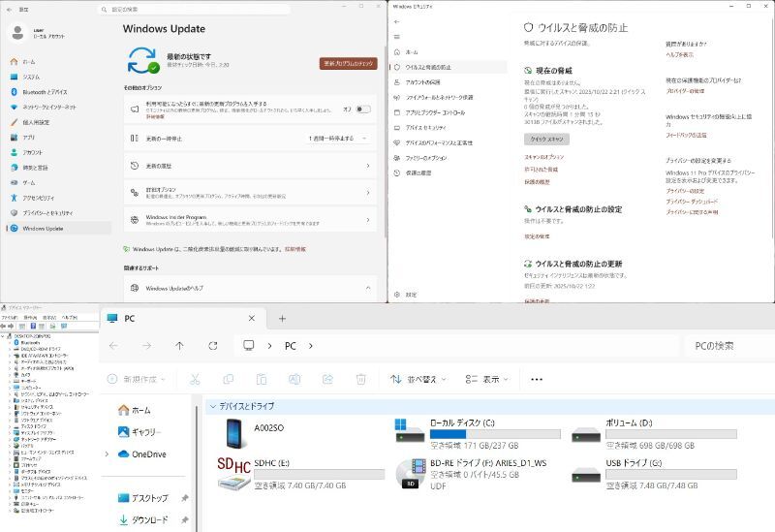Collapse the Windows Updateのヘルプ section

368,288
